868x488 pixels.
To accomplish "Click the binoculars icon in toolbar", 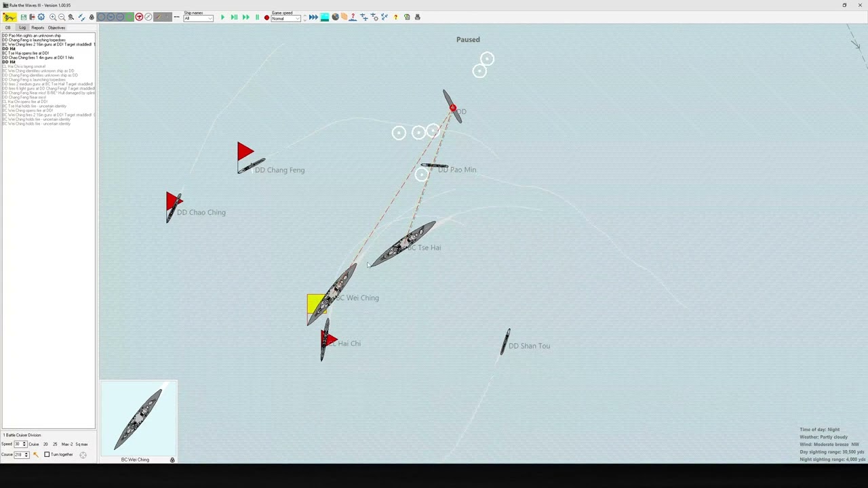I will pos(71,17).
